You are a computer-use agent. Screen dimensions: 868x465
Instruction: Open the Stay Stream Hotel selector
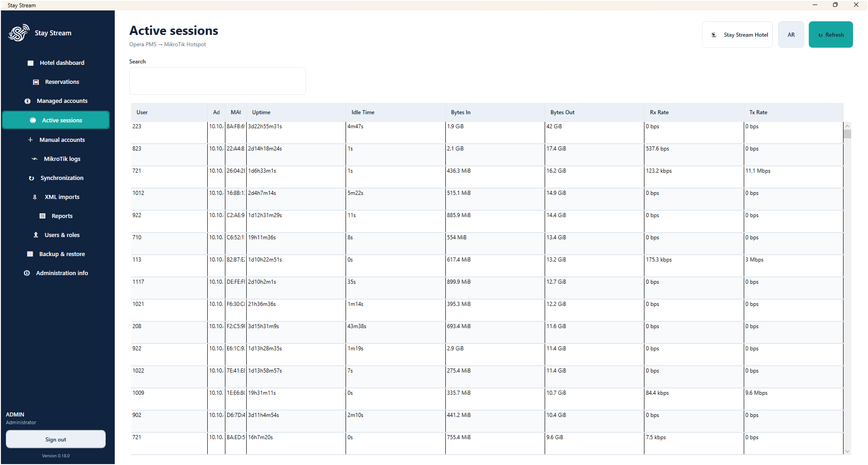coord(737,34)
